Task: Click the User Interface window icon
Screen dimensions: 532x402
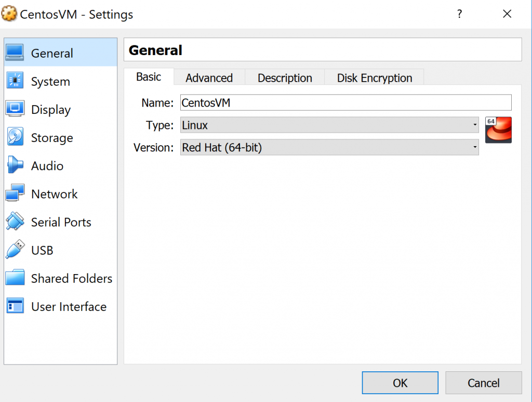Action: coord(15,306)
